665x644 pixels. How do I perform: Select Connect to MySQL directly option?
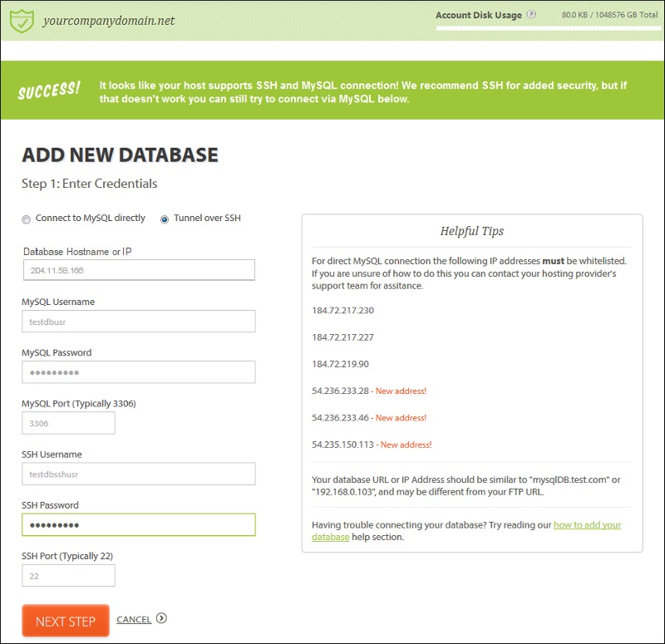pos(26,219)
